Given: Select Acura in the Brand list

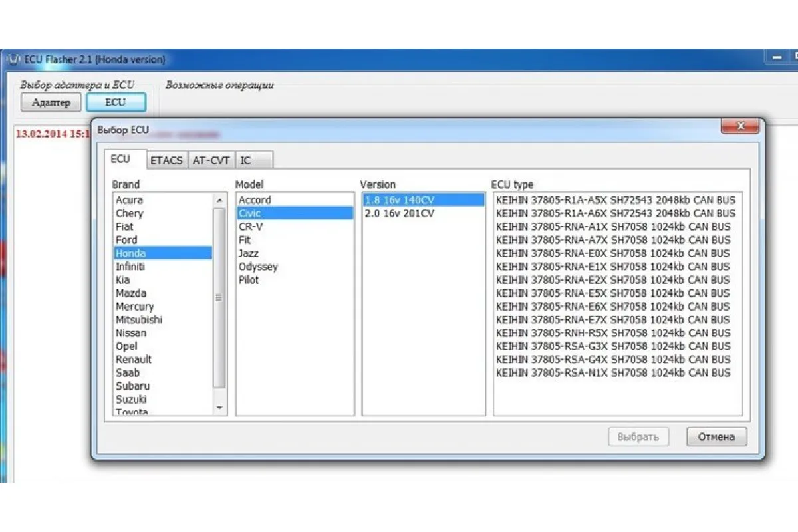Looking at the screenshot, I should [130, 200].
